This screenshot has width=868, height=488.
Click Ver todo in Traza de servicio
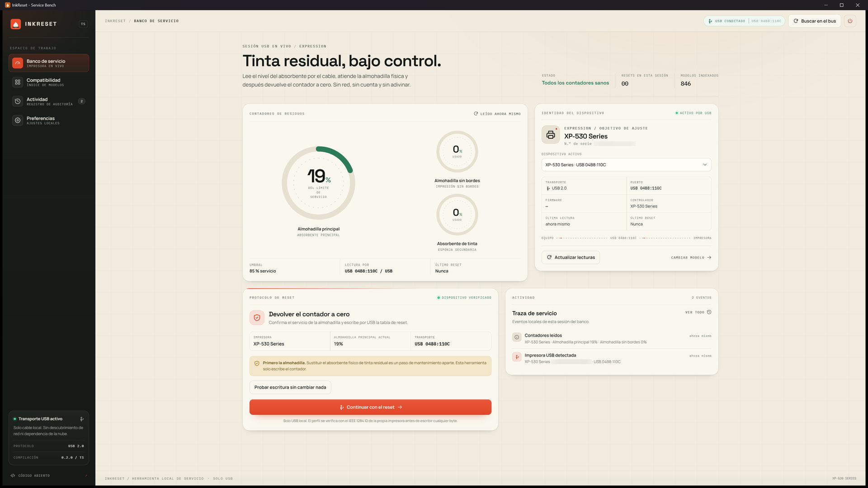tap(698, 312)
